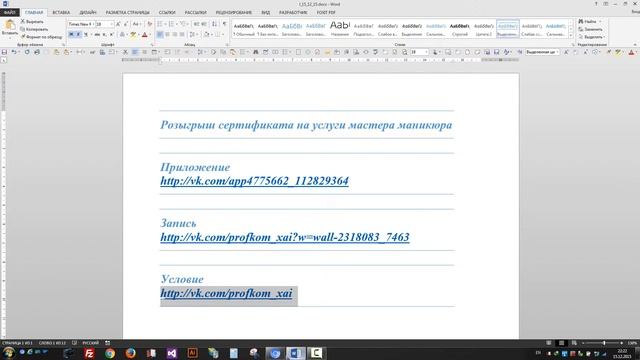Click the horizontal ruler

[320, 60]
